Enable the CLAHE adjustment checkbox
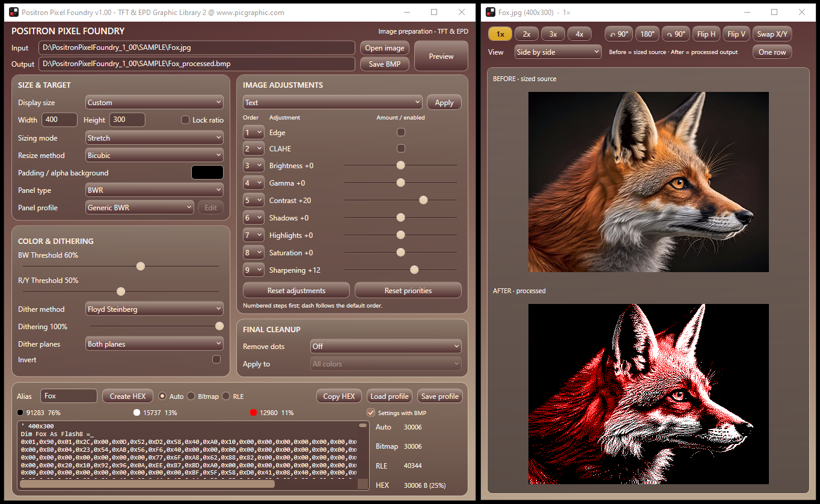The width and height of the screenshot is (820, 504). point(401,148)
